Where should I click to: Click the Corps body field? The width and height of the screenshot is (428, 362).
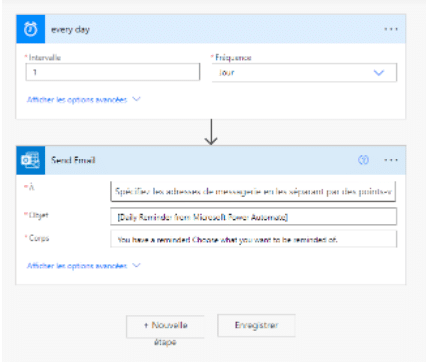tap(253, 239)
